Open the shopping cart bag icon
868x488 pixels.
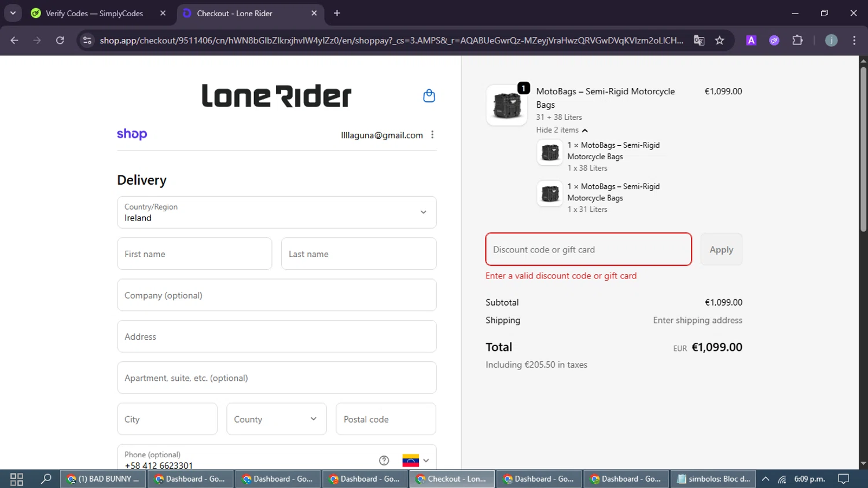click(429, 96)
